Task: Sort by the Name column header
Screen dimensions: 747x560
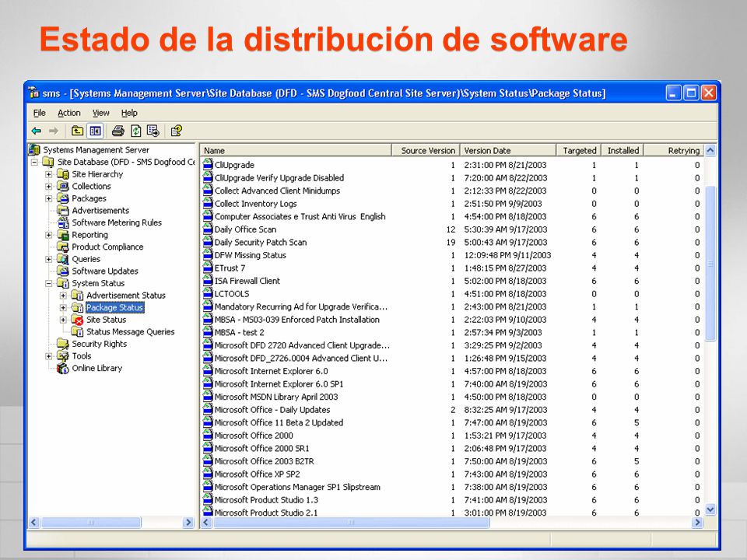Action: [x=296, y=150]
